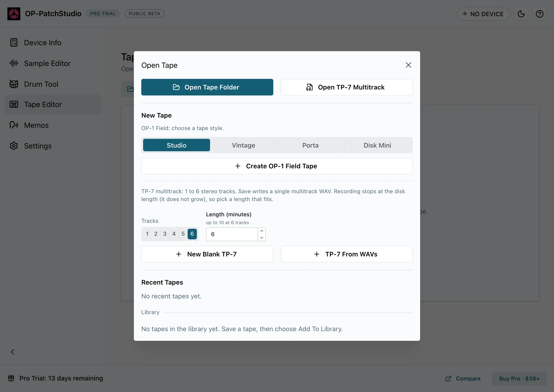Click the 'No recent tapes yet.' text
Image resolution: width=554 pixels, height=392 pixels.
tap(171, 296)
